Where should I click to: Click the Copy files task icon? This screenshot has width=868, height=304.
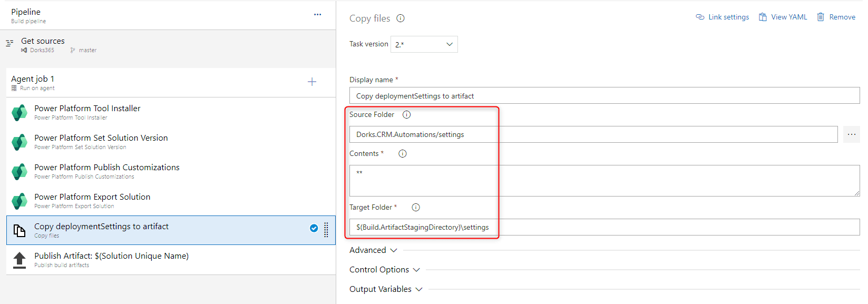tap(19, 231)
